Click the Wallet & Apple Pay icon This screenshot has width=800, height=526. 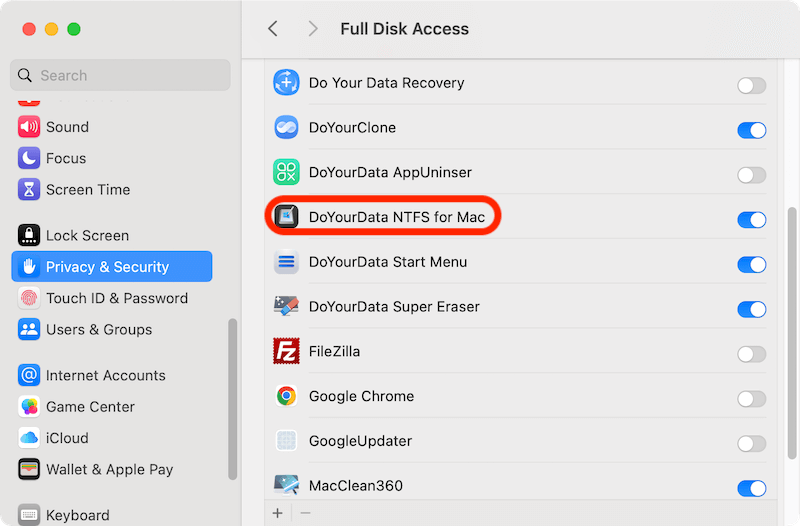[29, 469]
